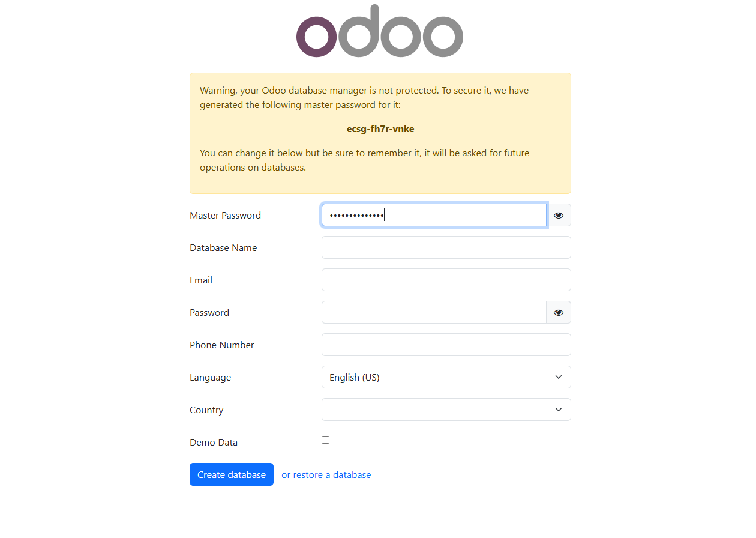Focus the empty Password text field
The image size is (756, 538).
click(434, 312)
